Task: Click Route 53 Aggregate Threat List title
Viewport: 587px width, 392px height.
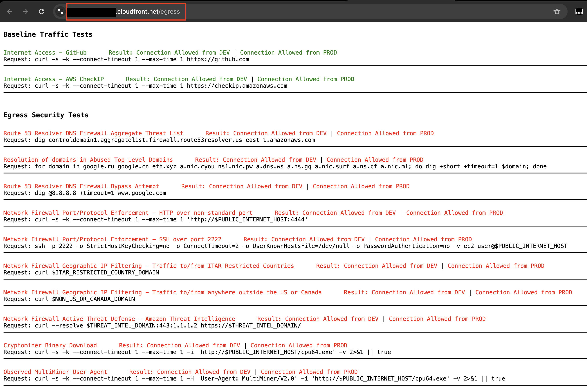Action: tap(93, 133)
